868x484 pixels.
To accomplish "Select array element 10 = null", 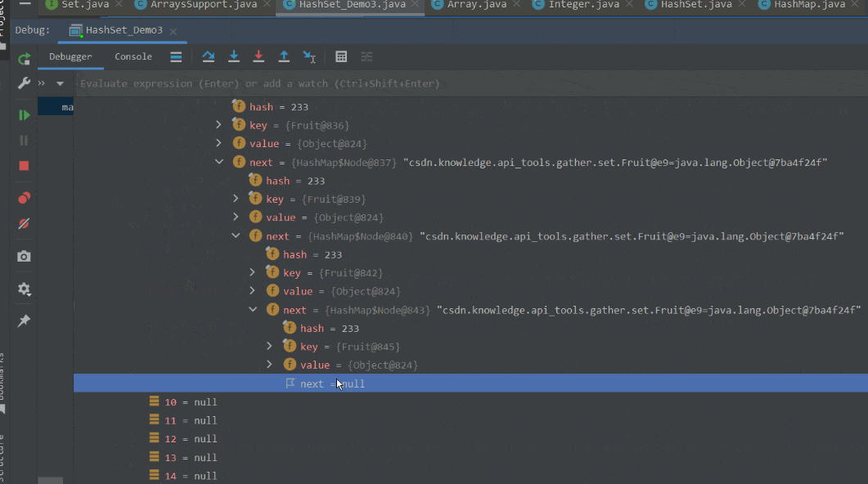I will (183, 402).
